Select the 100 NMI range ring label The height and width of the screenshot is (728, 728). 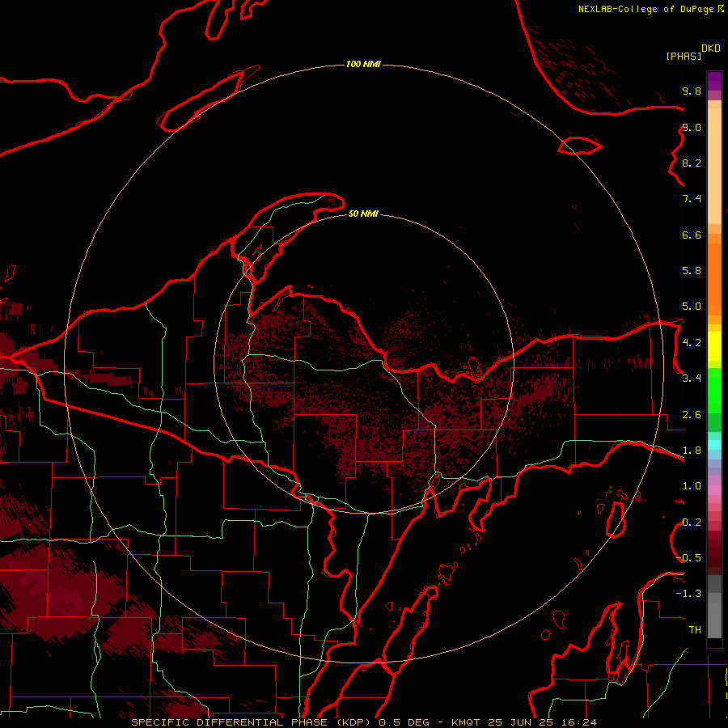[x=363, y=64]
